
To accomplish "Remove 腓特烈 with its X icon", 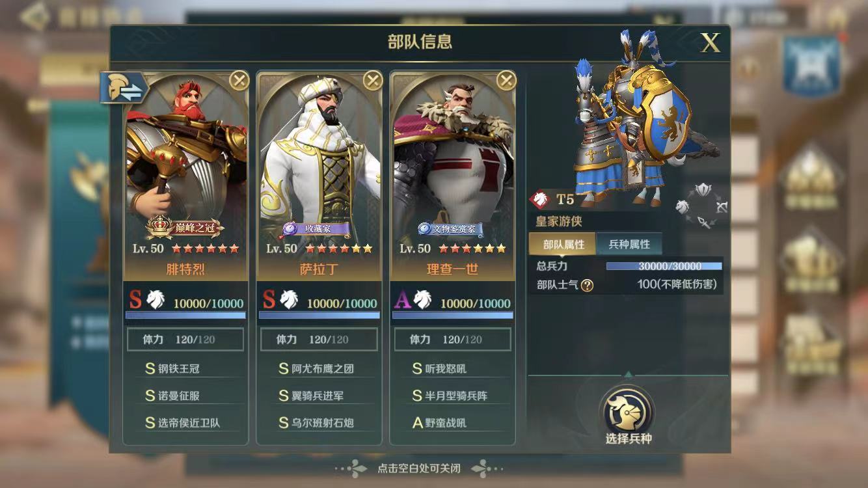I will pyautogui.click(x=239, y=81).
